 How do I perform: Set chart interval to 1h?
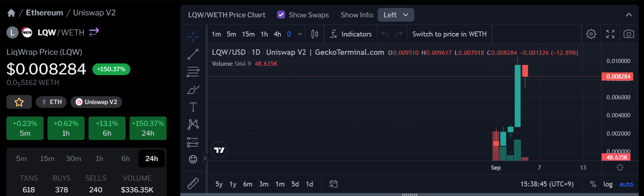click(x=264, y=34)
